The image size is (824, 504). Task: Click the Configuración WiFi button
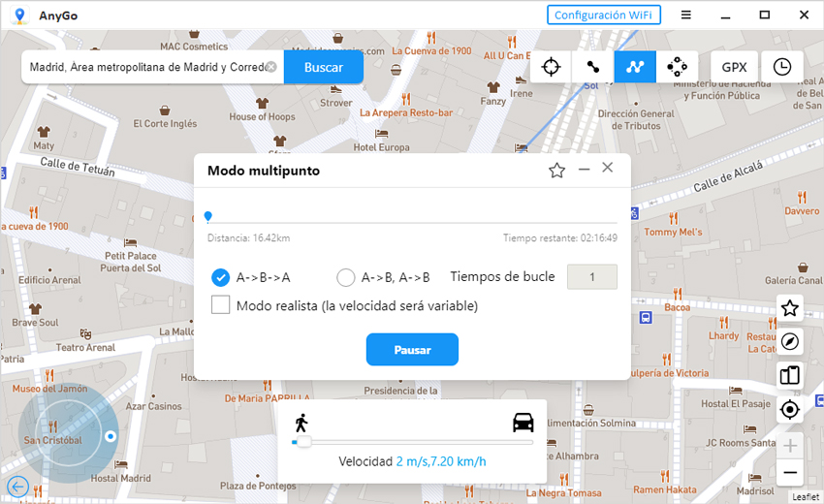tap(604, 15)
